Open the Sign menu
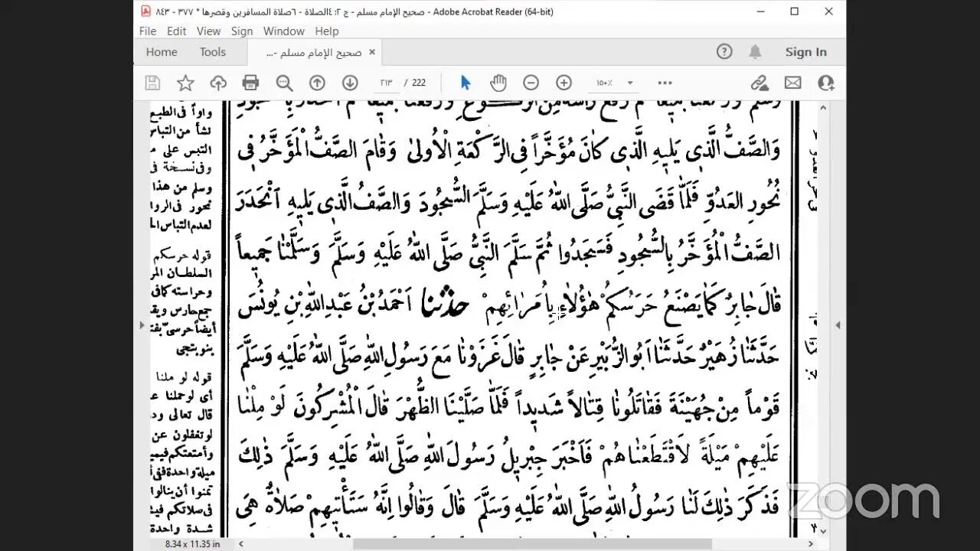 (x=242, y=31)
